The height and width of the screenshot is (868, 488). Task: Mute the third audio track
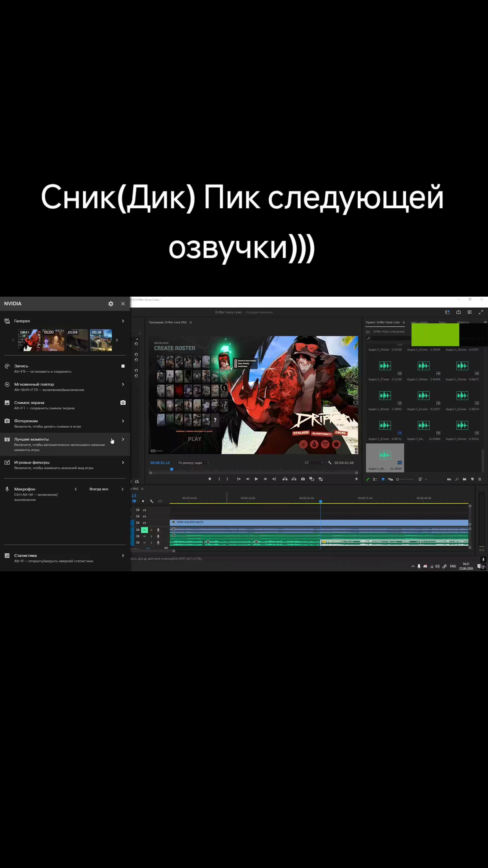click(x=144, y=543)
